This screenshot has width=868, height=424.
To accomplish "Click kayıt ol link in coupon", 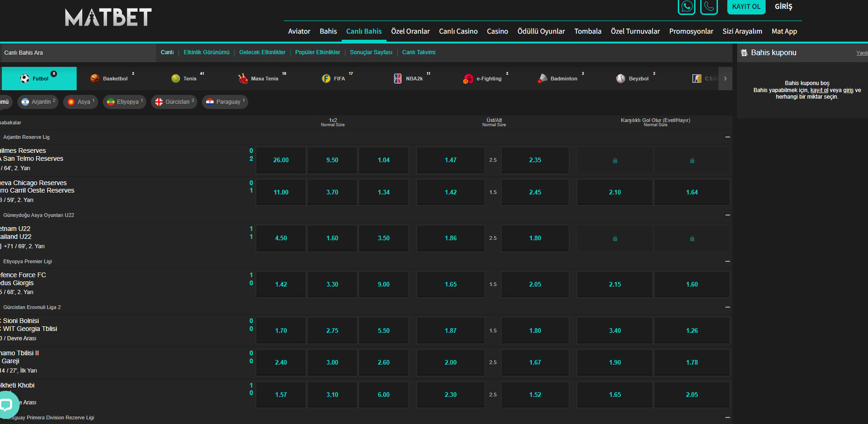I will click(x=819, y=90).
